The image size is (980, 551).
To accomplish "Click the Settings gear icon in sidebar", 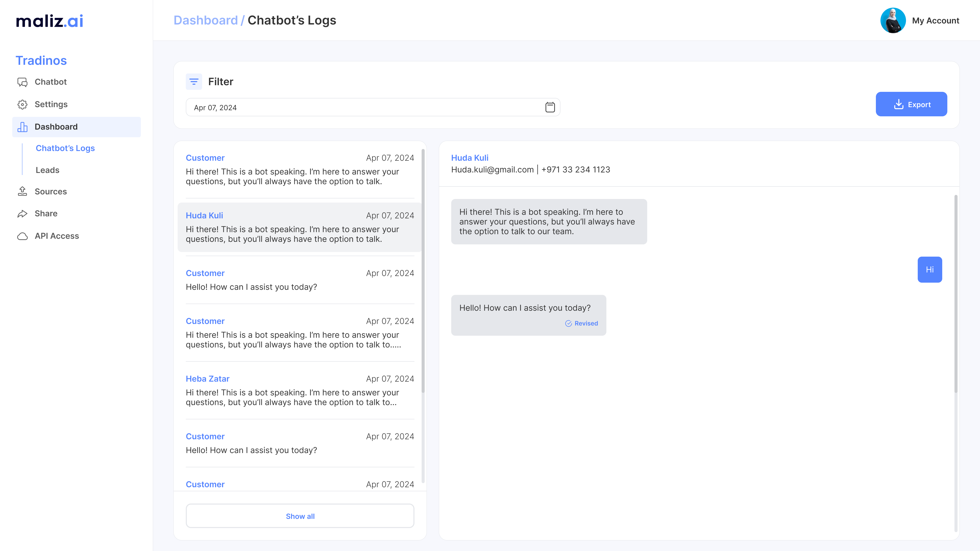I will pos(22,105).
